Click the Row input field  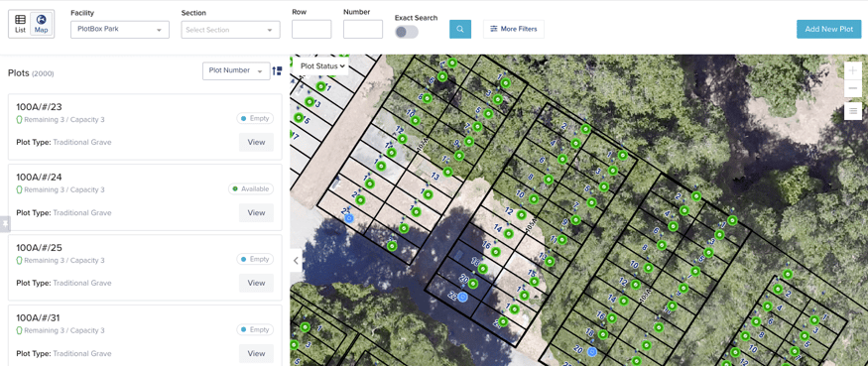(311, 30)
